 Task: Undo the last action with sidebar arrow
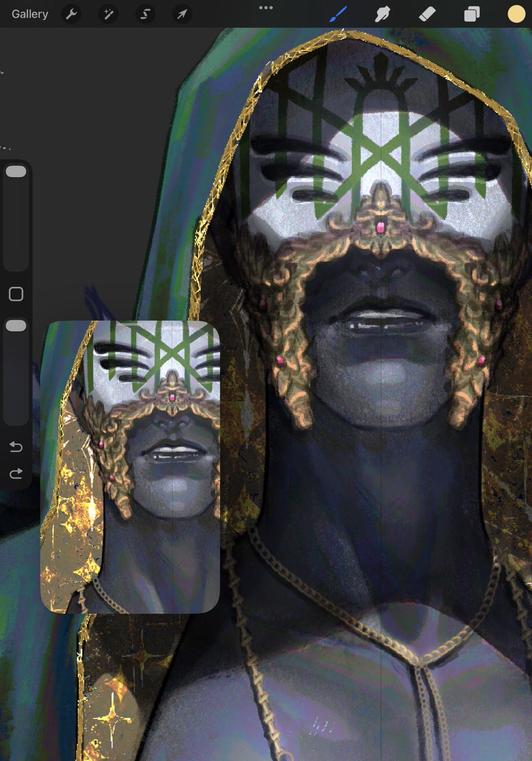[16, 446]
